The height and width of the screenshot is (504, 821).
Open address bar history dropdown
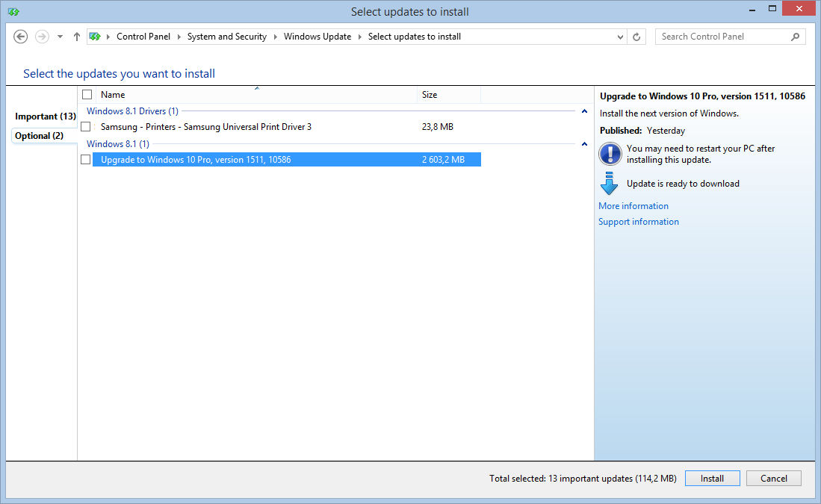click(x=620, y=37)
